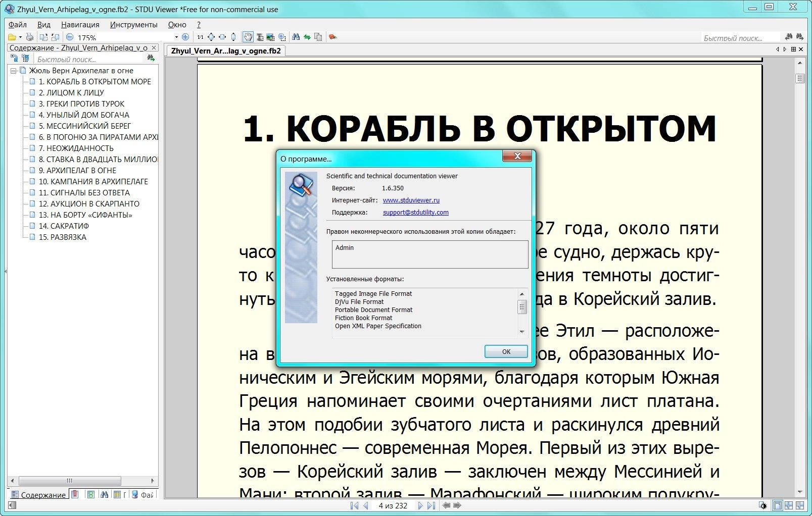812x516 pixels.
Task: Open the 175% zoom level dropdown
Action: click(176, 37)
